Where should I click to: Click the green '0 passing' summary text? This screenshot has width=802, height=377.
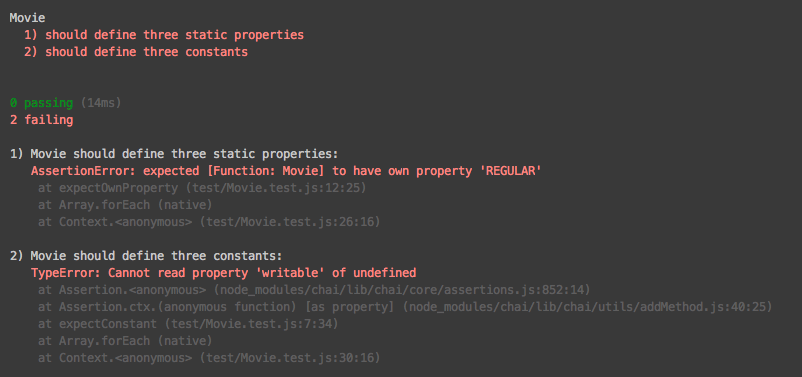pos(41,103)
